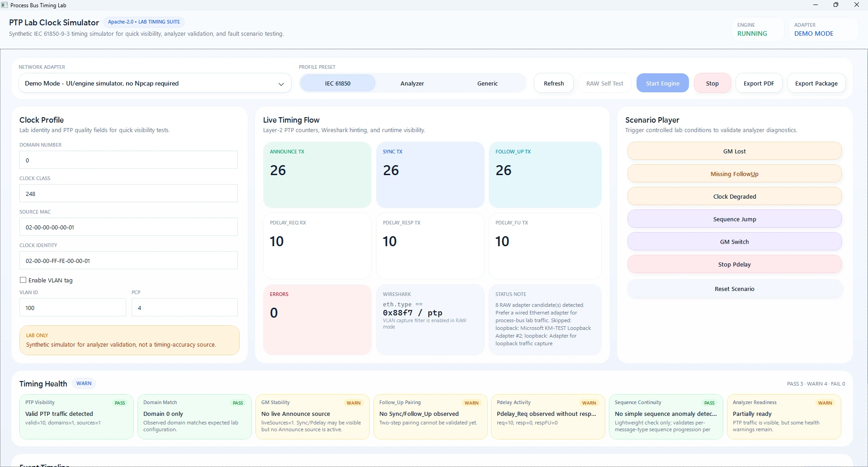
Task: Stop the engine with Stop button
Action: [x=712, y=83]
